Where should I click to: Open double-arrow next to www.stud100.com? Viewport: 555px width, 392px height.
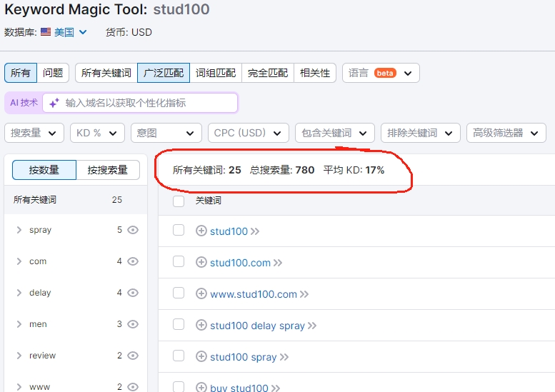pos(304,294)
